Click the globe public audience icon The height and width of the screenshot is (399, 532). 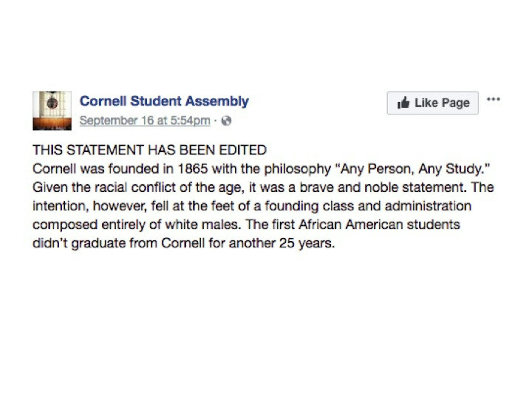click(226, 121)
